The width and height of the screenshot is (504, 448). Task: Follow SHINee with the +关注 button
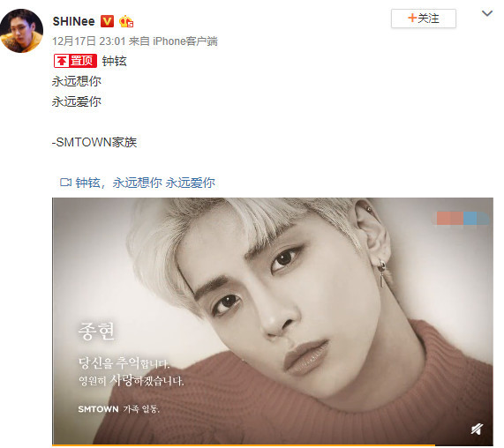pos(424,19)
